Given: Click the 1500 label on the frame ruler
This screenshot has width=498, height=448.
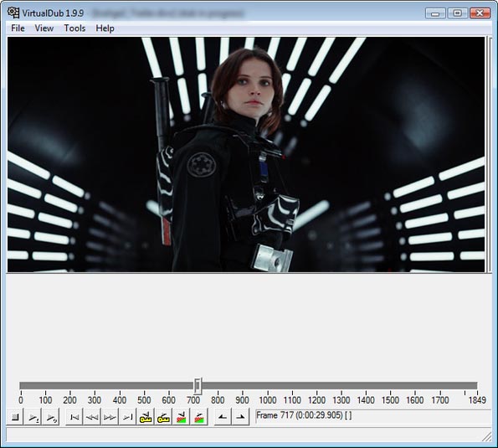Looking at the screenshot, I should click(390, 400).
